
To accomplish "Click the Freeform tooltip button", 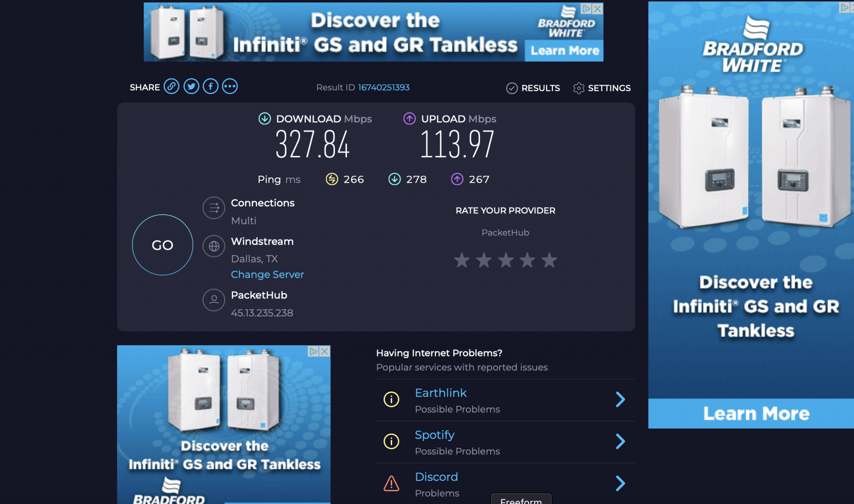I will [x=521, y=499].
